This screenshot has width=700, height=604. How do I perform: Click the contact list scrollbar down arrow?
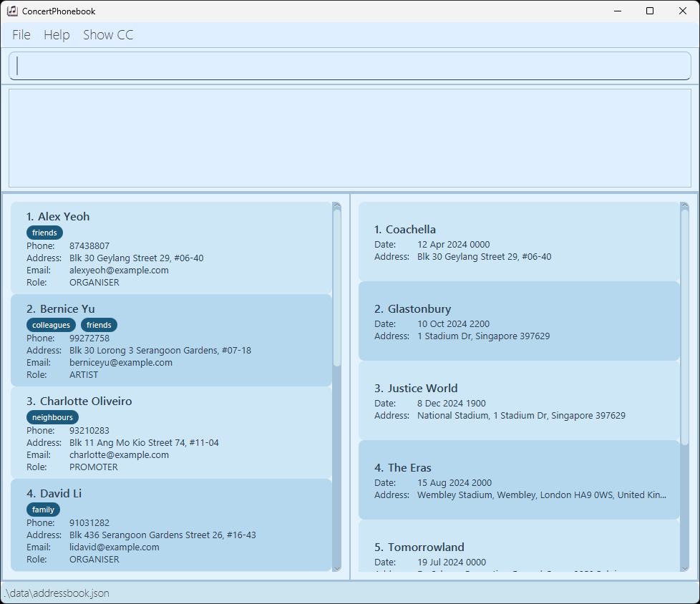337,568
